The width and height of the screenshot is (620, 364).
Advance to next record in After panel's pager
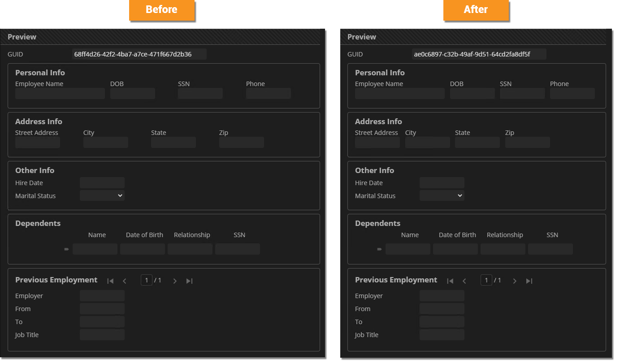coord(515,281)
